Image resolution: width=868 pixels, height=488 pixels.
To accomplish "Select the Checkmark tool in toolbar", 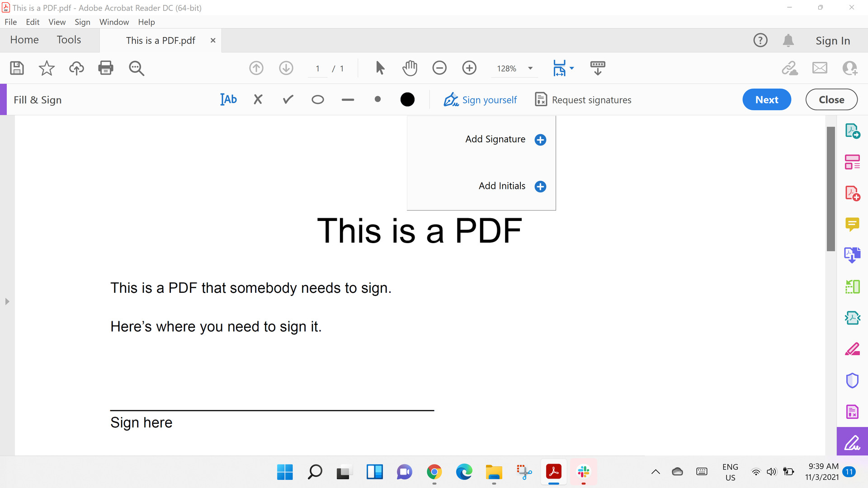I will [x=288, y=99].
